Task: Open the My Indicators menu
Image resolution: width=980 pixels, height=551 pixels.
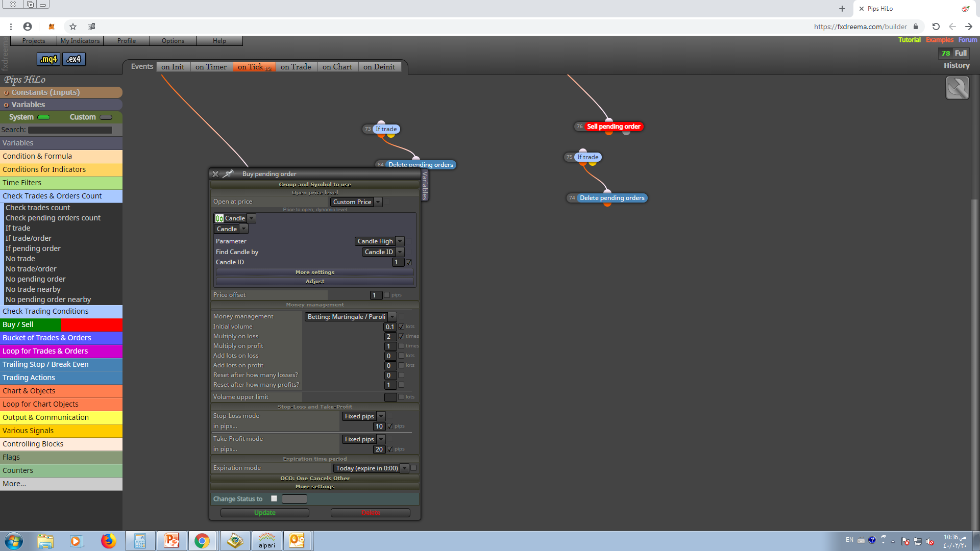Action: [x=80, y=41]
